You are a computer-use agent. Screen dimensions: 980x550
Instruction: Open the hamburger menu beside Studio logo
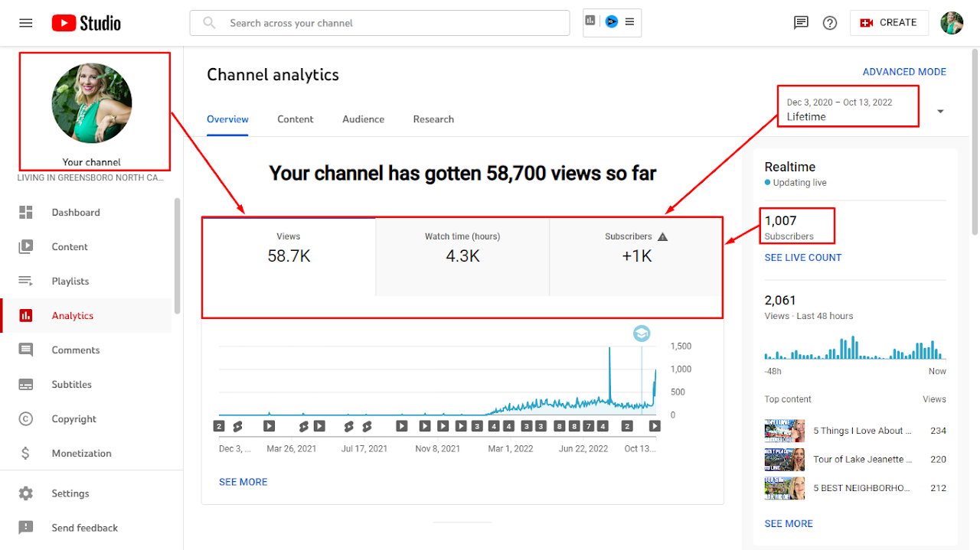point(25,22)
